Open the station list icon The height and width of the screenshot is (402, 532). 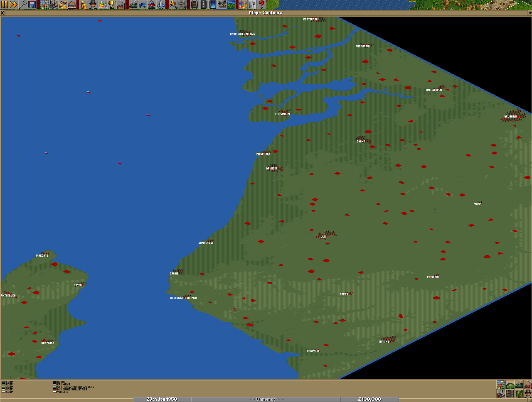(72, 5)
